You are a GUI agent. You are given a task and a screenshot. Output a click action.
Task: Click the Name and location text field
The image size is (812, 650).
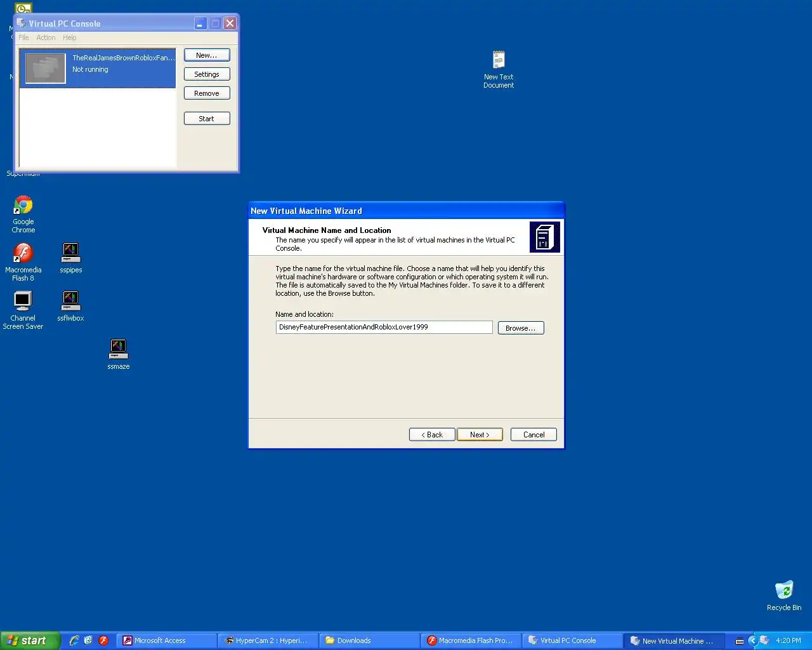tap(384, 328)
